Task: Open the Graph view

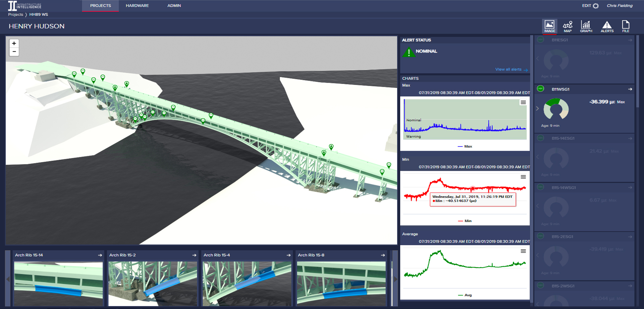Action: pos(586,26)
